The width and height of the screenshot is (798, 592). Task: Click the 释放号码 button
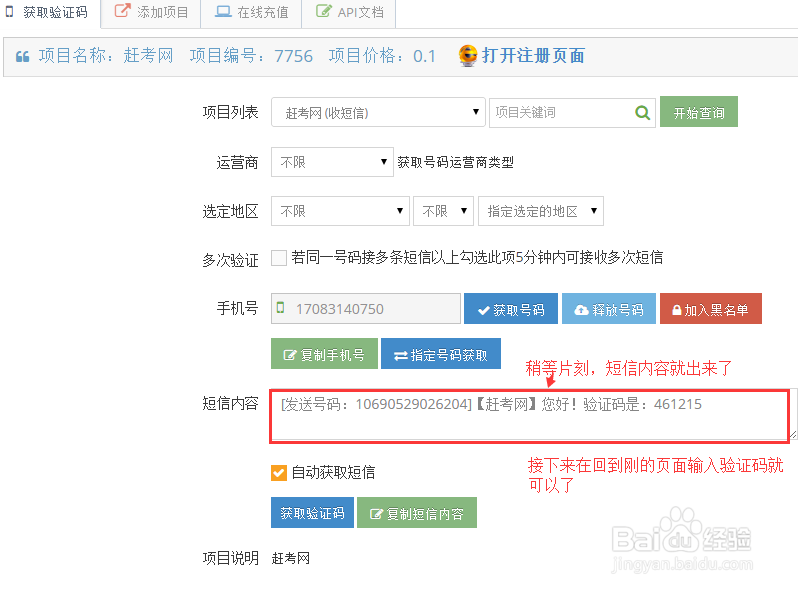[x=609, y=308]
